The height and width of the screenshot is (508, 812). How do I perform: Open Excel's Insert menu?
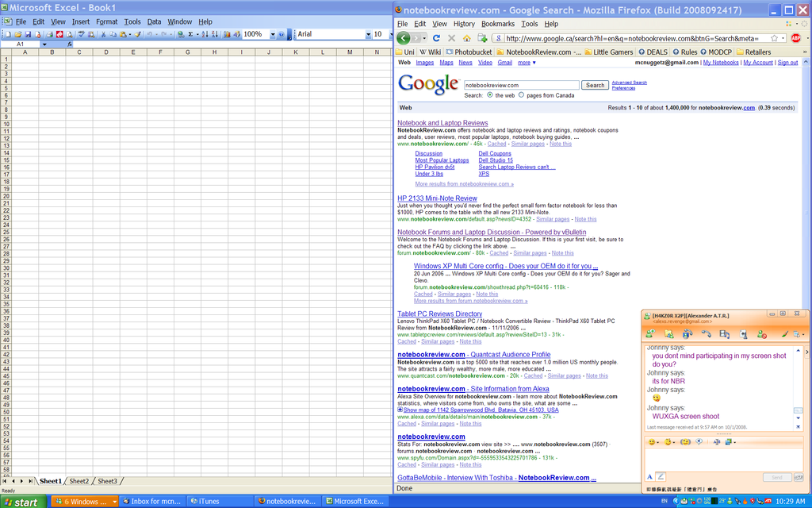pyautogui.click(x=81, y=21)
